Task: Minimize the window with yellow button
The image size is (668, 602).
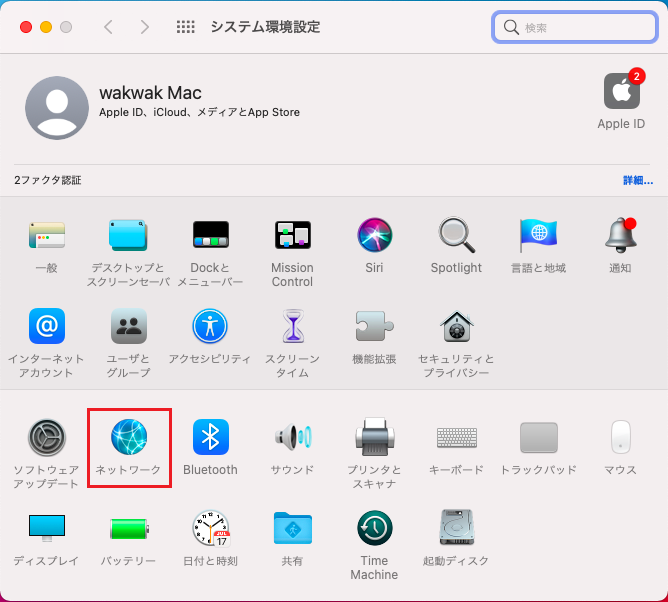Action: point(46,27)
